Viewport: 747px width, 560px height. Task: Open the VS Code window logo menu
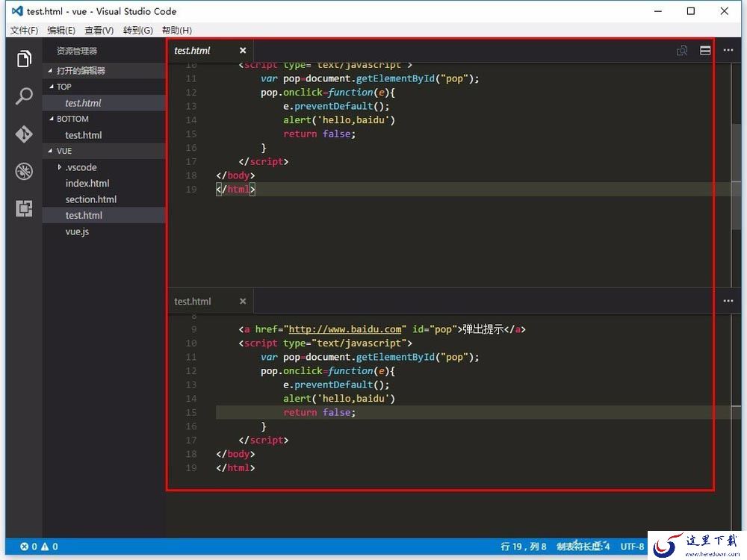pyautogui.click(x=17, y=11)
